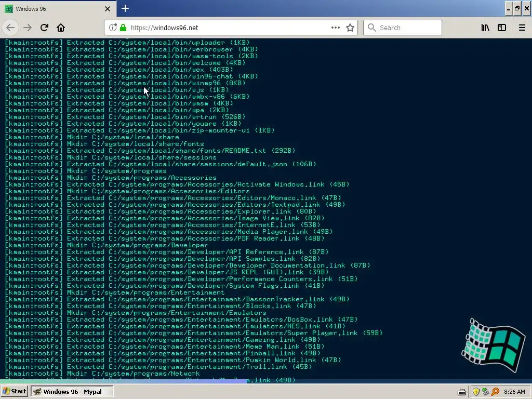The width and height of the screenshot is (532, 399).
Task: Click 'DosBox.link (47B)' log line
Action: [x=181, y=320]
